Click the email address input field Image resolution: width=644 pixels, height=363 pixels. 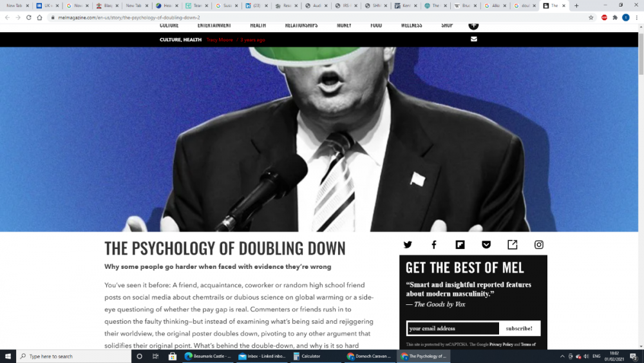coord(453,328)
